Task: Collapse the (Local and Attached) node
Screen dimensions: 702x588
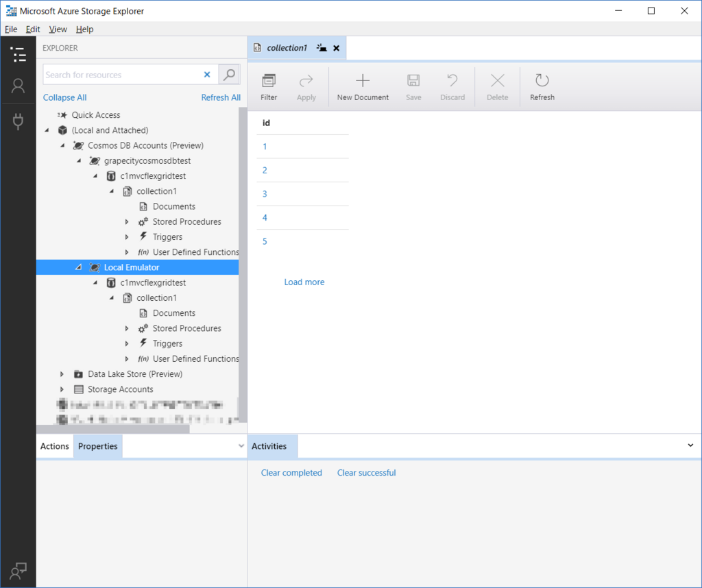Action: click(47, 130)
